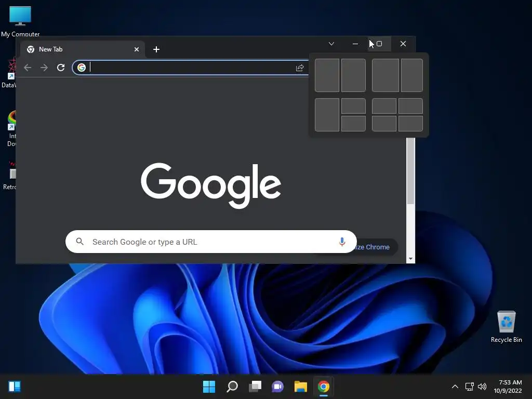
Task: Snap window to bottom-left quadrant of four-grid layout
Action: 384,124
